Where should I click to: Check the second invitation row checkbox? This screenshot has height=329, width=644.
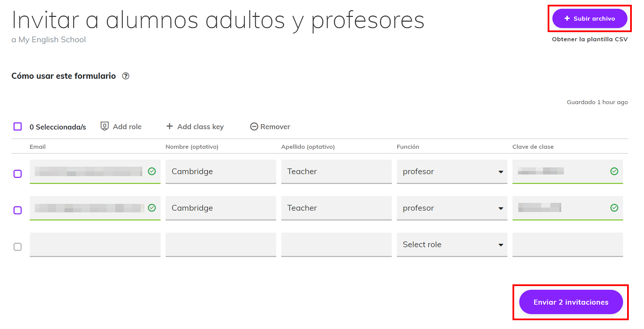pos(18,210)
